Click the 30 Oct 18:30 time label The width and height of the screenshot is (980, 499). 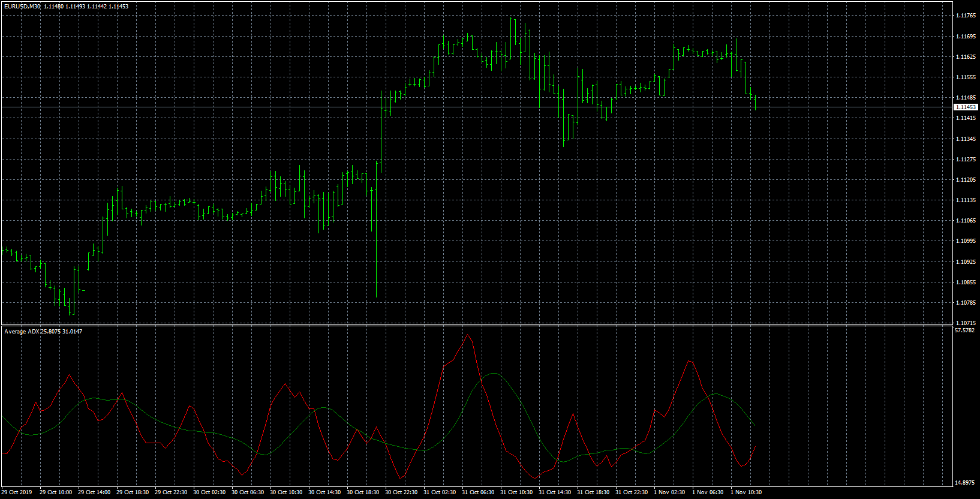click(x=363, y=492)
